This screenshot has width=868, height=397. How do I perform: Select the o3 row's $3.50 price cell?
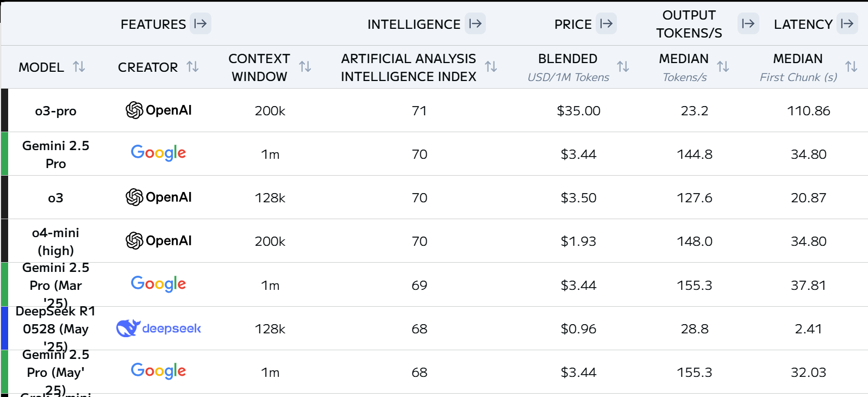pyautogui.click(x=579, y=197)
